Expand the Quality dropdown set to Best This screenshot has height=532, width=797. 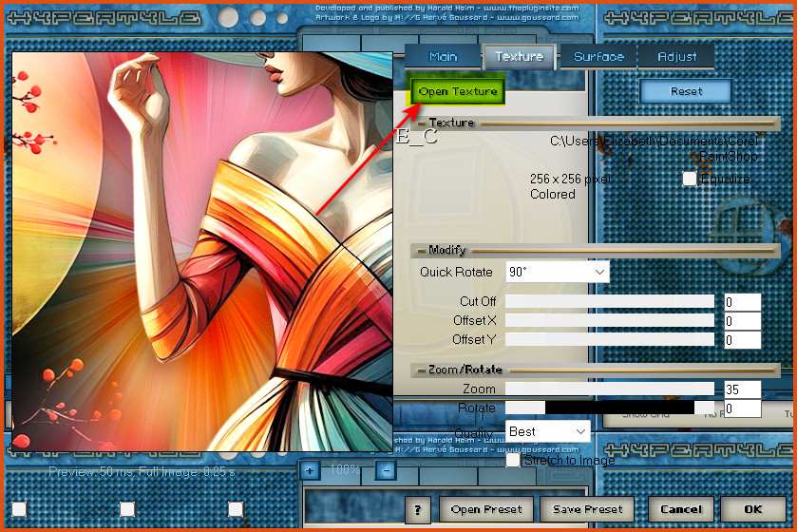(548, 431)
